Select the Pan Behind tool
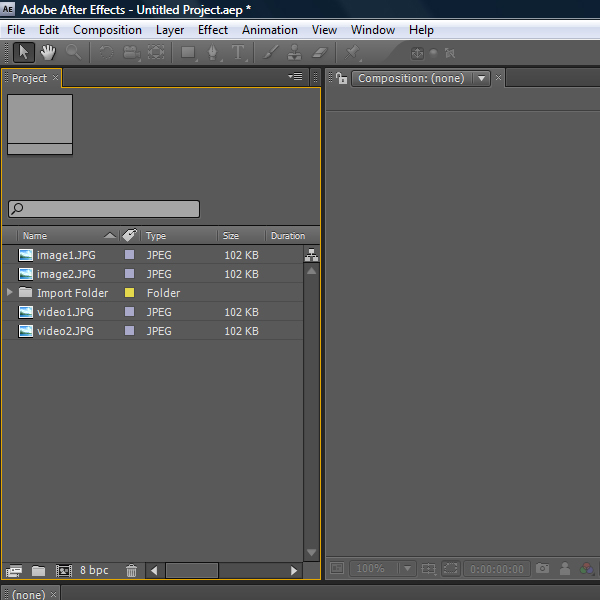 point(156,52)
